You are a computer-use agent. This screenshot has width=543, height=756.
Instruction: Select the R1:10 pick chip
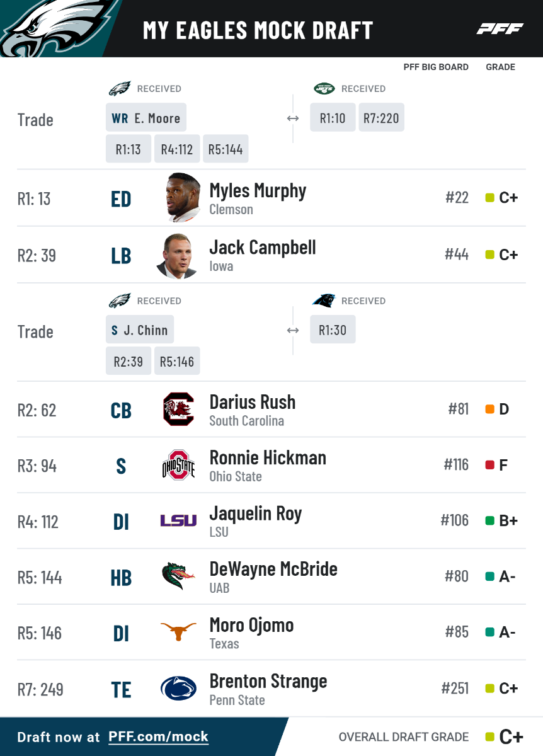[333, 118]
